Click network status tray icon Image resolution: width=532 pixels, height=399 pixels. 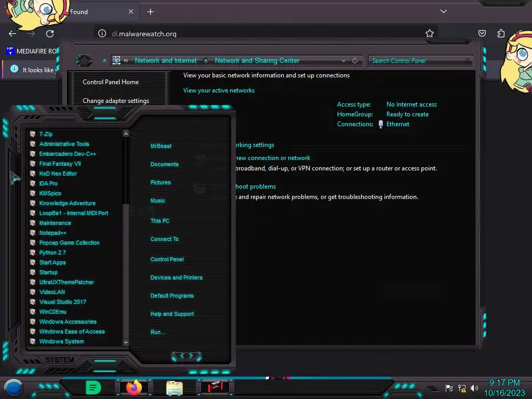click(462, 388)
